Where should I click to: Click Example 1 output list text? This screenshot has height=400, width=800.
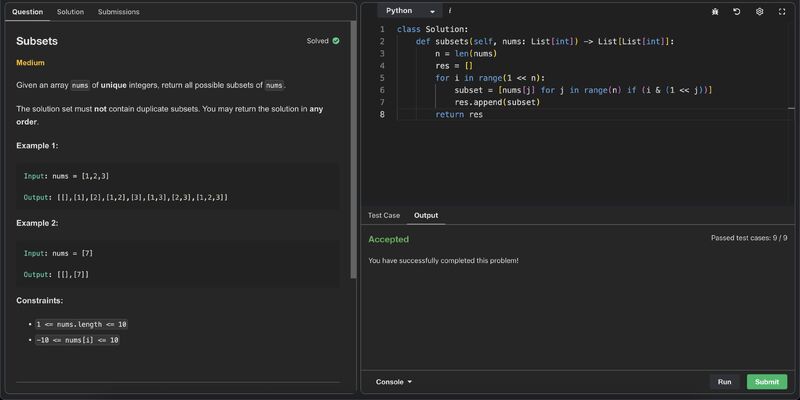click(142, 197)
